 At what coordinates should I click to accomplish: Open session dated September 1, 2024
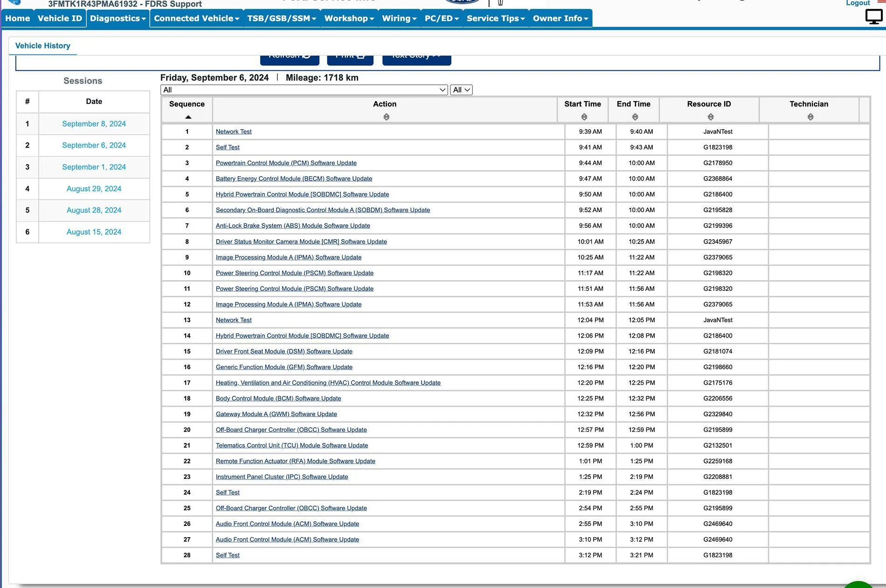pos(94,167)
